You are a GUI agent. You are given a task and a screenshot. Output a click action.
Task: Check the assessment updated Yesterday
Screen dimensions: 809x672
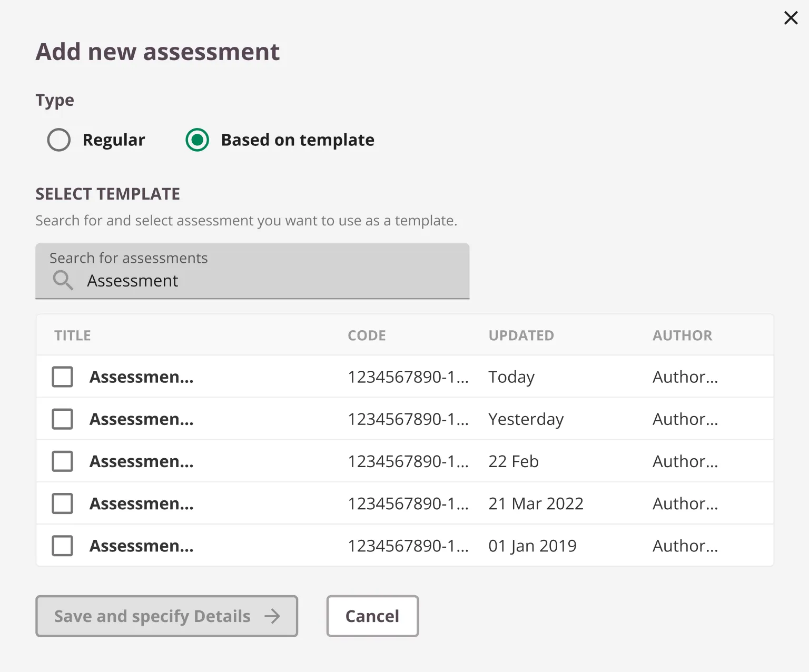coord(63,419)
